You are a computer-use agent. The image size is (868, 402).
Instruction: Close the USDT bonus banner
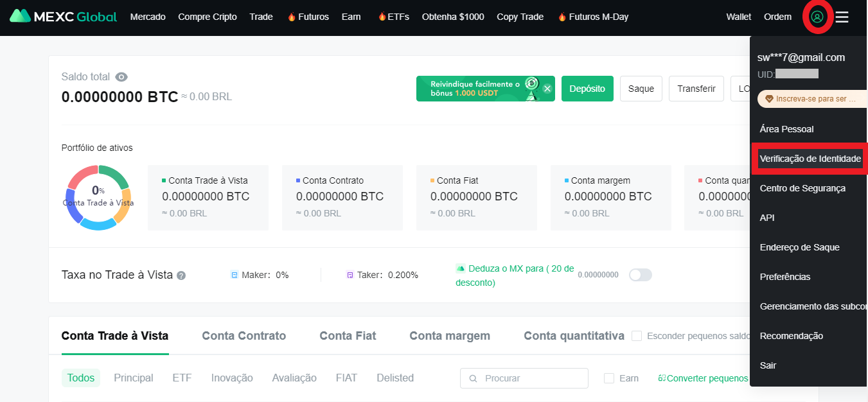pos(547,89)
